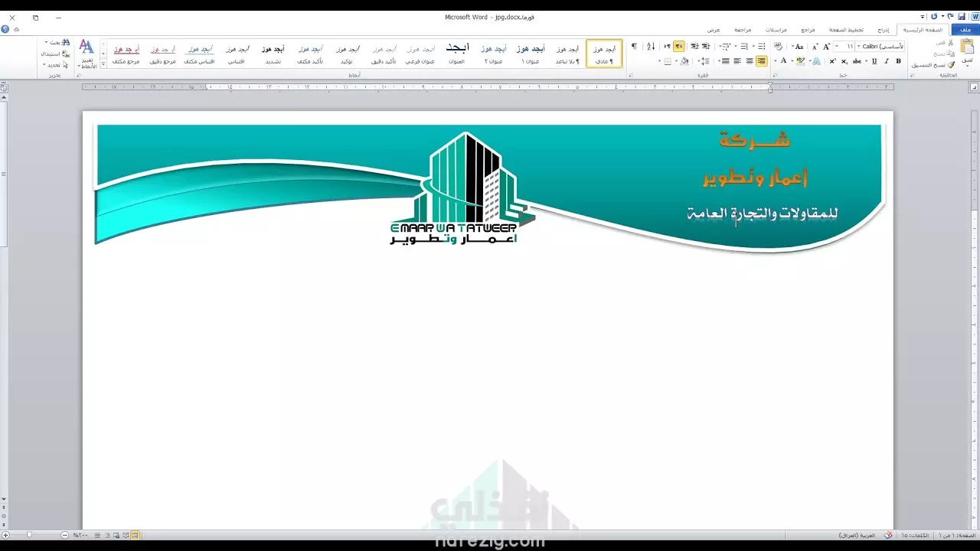Switch to View (عرض) tab
This screenshot has height=551, width=980.
pyautogui.click(x=713, y=30)
